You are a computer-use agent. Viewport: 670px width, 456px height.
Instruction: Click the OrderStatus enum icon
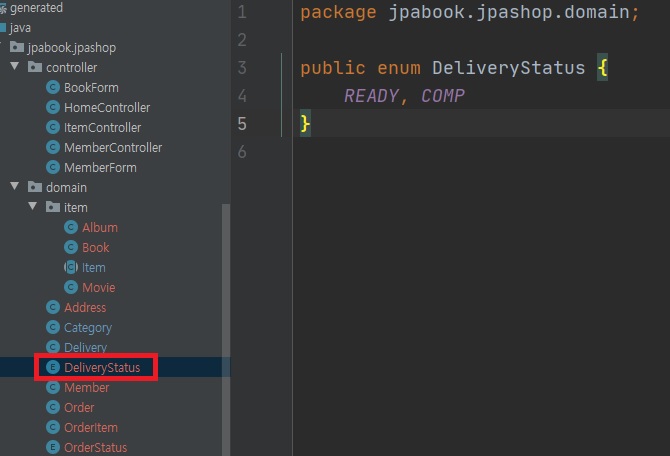(x=53, y=447)
